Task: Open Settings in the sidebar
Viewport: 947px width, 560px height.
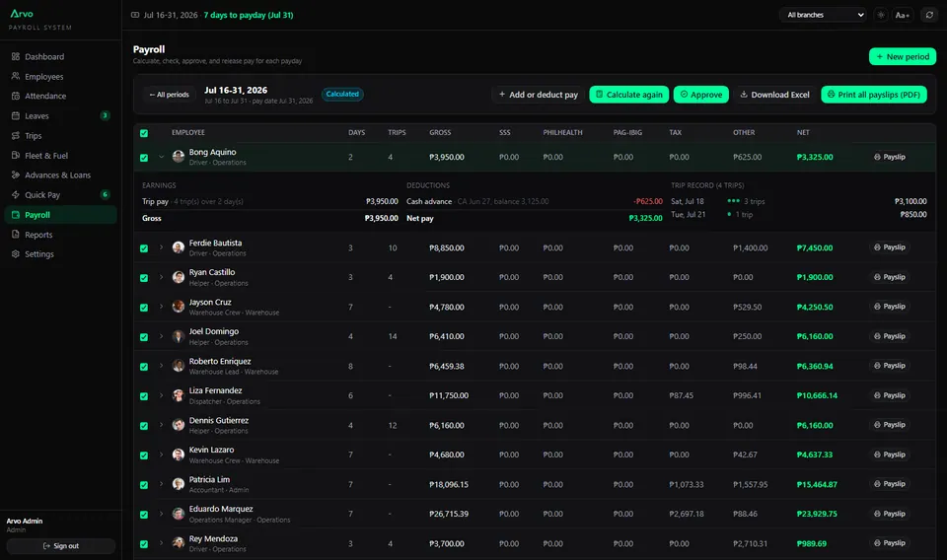Action: tap(60, 254)
